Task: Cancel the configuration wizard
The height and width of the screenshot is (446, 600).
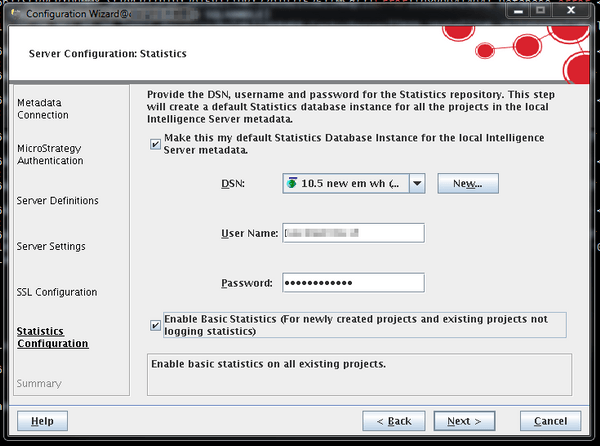Action: (x=550, y=421)
